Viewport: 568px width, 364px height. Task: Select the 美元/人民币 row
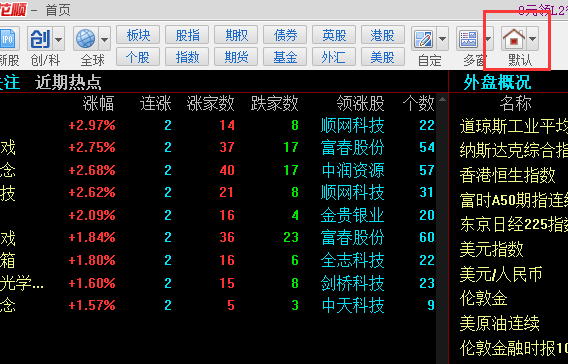pos(501,274)
